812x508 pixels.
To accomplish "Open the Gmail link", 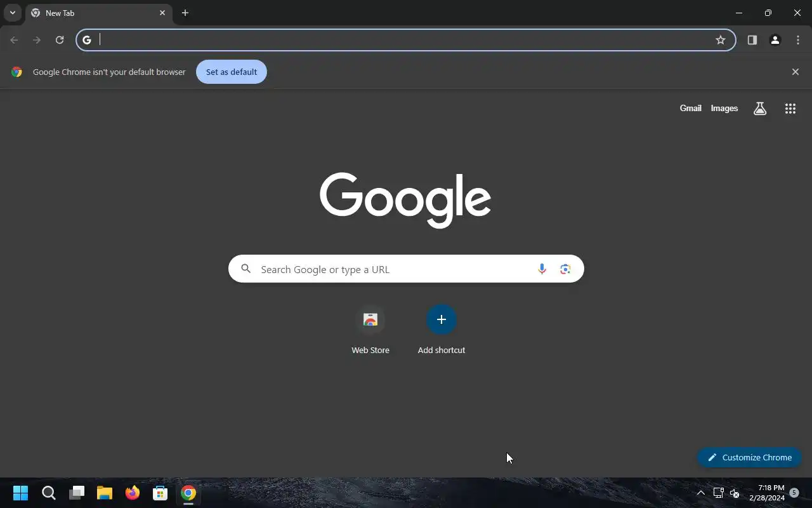I will pyautogui.click(x=691, y=109).
